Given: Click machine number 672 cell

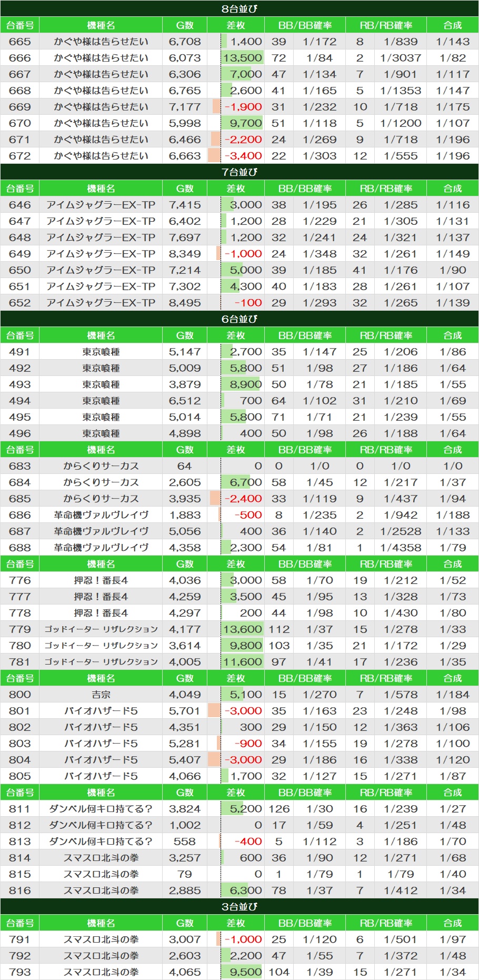Looking at the screenshot, I should pyautogui.click(x=20, y=156).
